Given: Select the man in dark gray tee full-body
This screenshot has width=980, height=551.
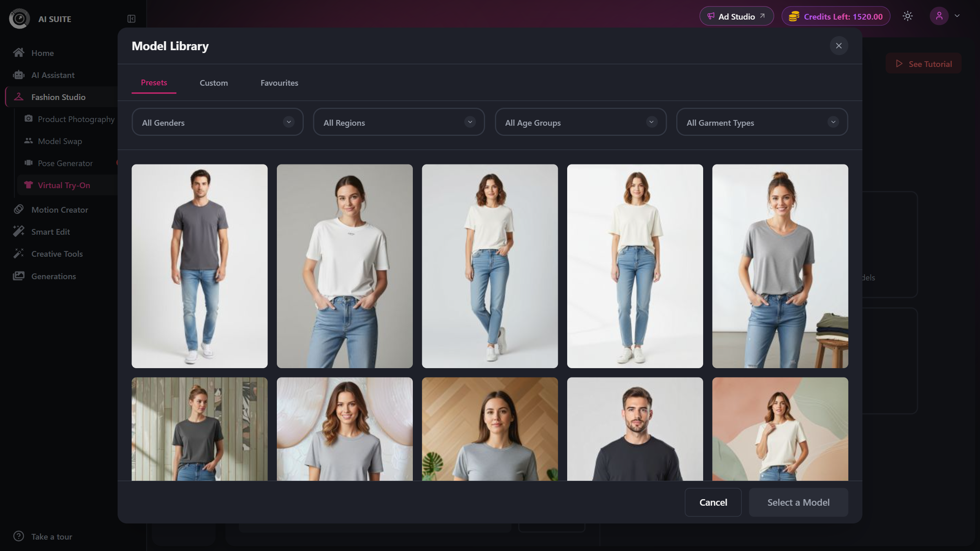Looking at the screenshot, I should click(200, 266).
